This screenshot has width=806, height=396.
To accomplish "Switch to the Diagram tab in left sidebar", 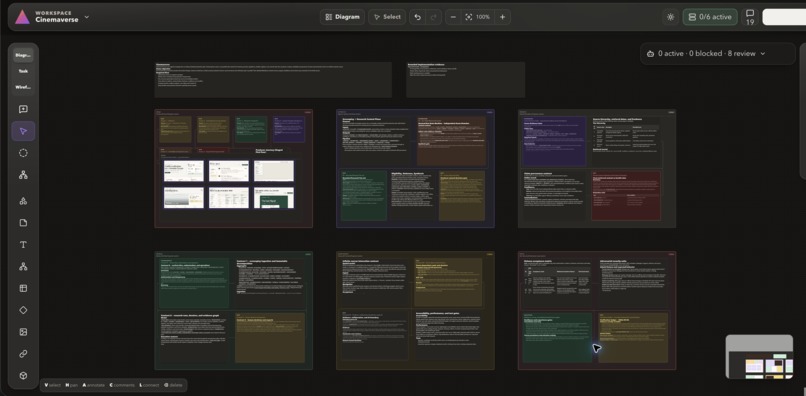I will point(23,55).
